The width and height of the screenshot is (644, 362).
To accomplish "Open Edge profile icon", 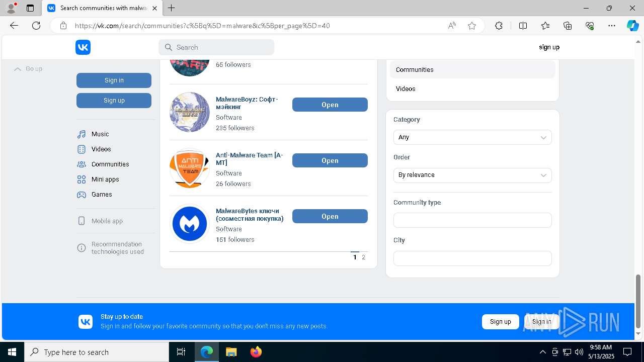I will tap(11, 8).
